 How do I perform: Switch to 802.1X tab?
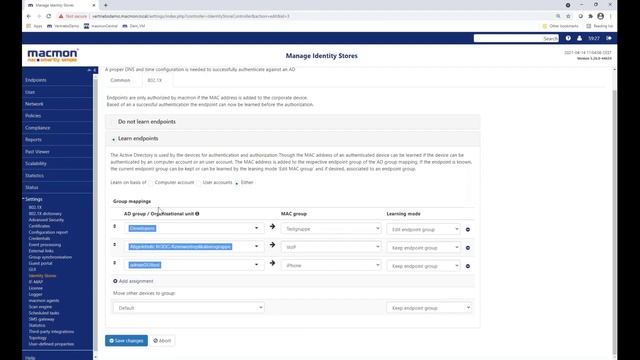[155, 80]
